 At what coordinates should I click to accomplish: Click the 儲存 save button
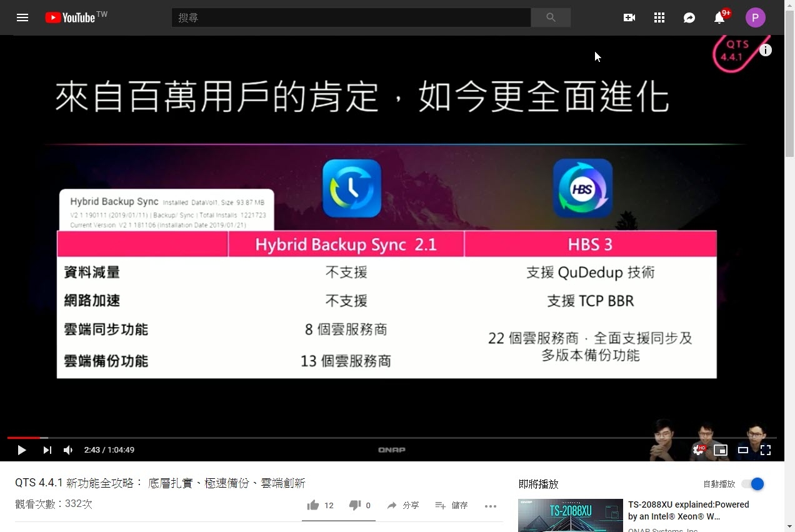click(x=451, y=505)
